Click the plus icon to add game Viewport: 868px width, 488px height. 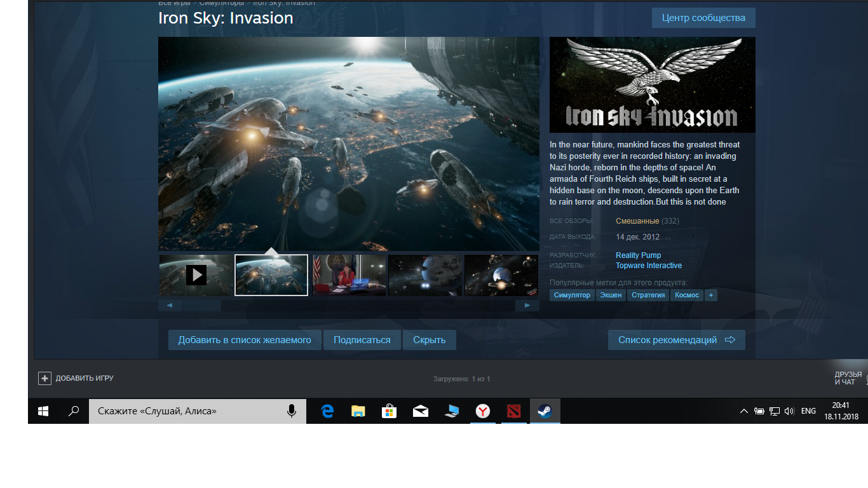coord(44,378)
